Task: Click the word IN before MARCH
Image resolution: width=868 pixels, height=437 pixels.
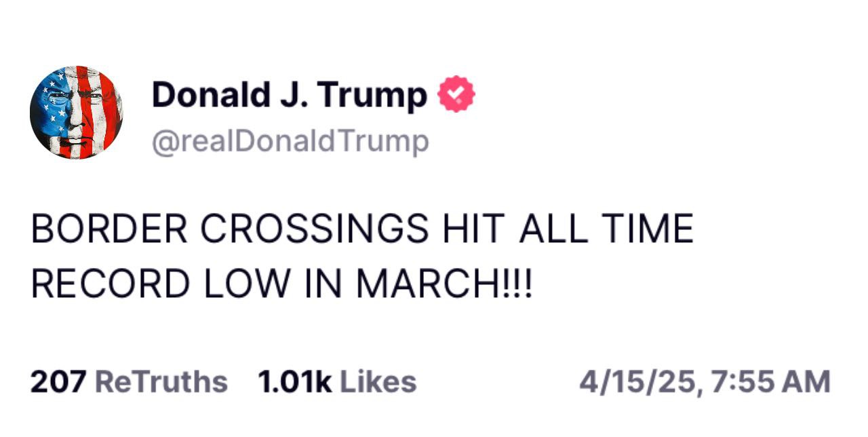Action: pyautogui.click(x=323, y=284)
